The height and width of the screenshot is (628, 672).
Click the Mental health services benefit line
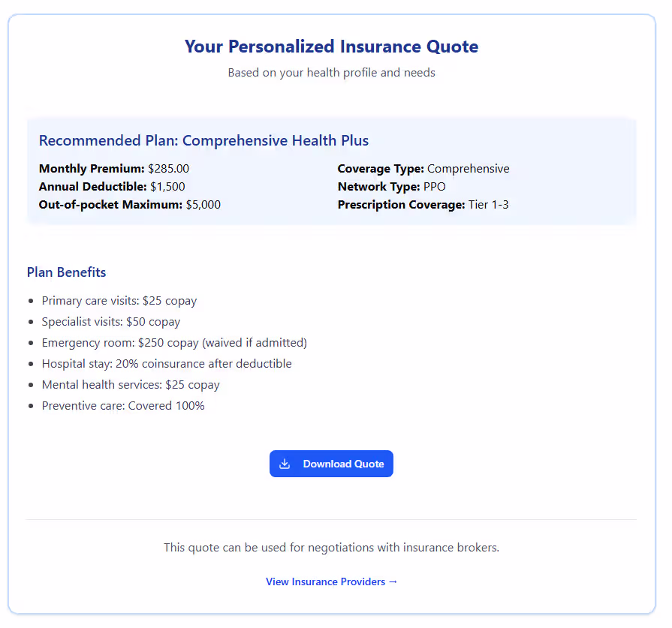131,384
